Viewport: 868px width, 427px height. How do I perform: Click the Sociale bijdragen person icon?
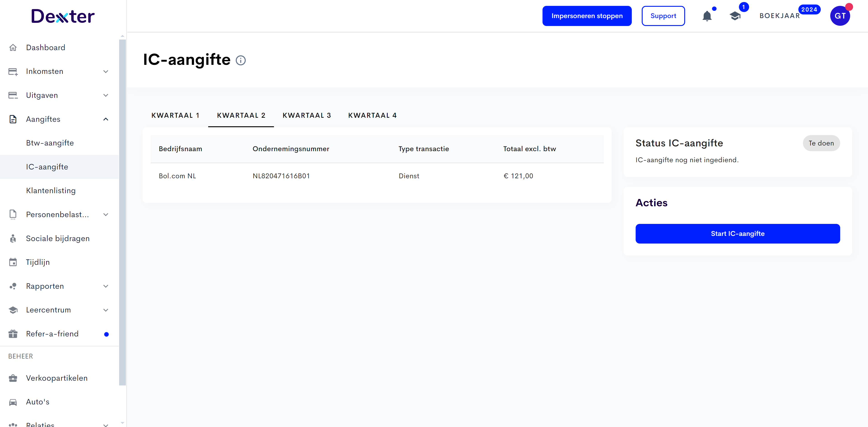pos(13,238)
